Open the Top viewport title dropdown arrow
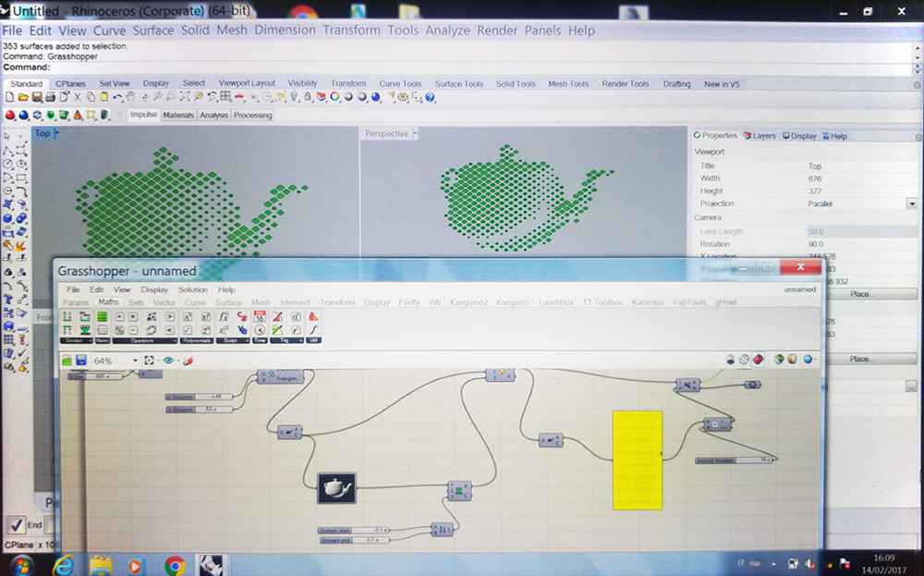Screen dimensions: 924x576 coord(57,133)
